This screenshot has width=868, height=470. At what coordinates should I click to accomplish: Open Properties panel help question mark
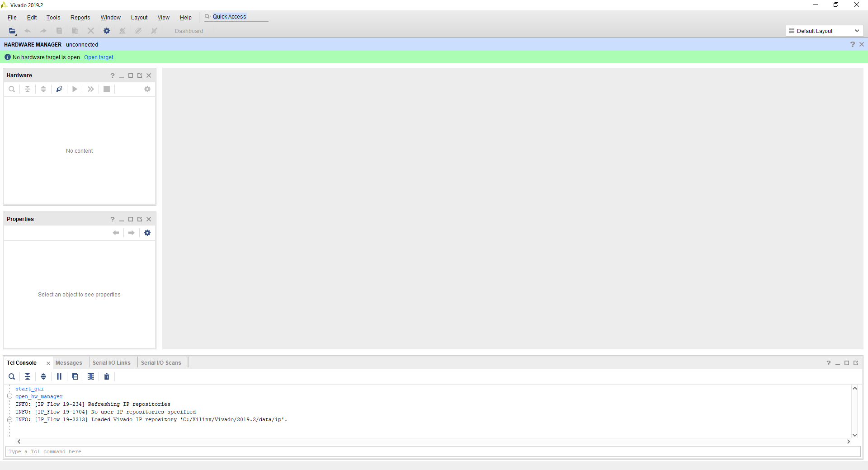tap(113, 219)
